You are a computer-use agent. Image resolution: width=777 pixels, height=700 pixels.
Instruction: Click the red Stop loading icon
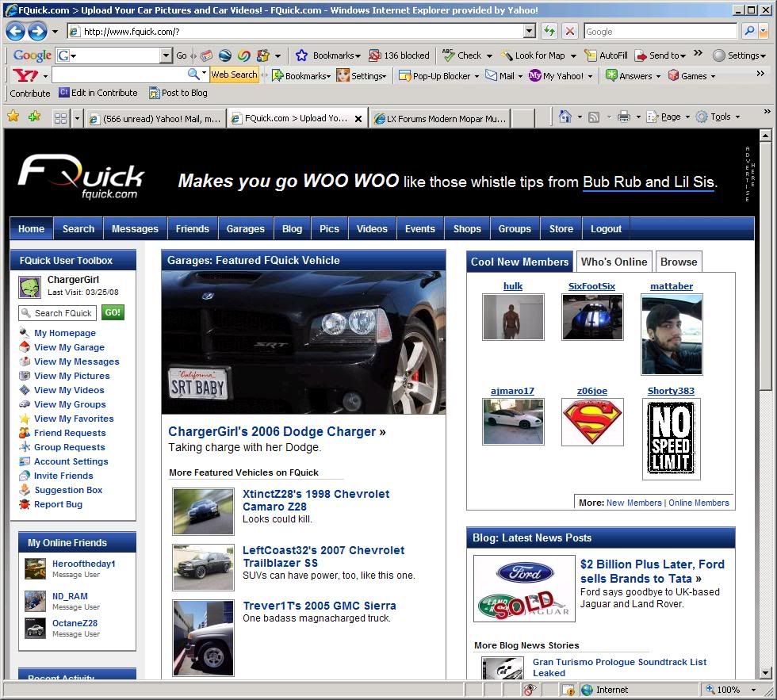pos(570,31)
